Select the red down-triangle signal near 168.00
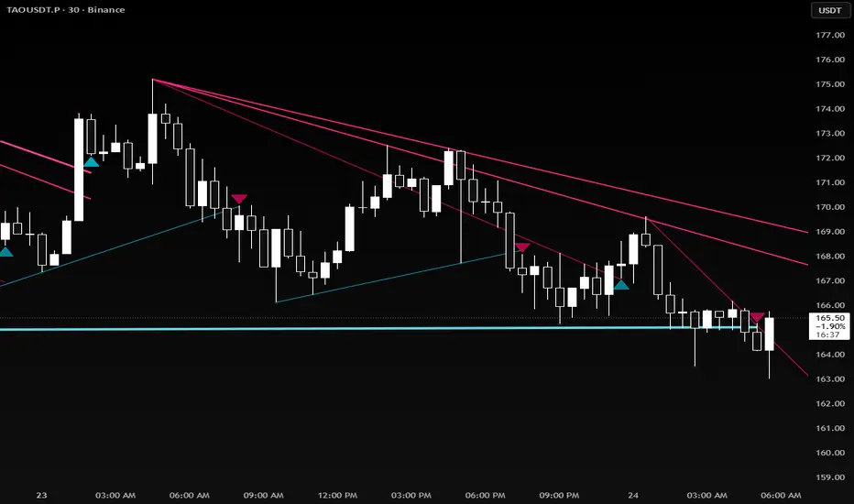Screen dimensions: 854x504 pyautogui.click(x=522, y=247)
